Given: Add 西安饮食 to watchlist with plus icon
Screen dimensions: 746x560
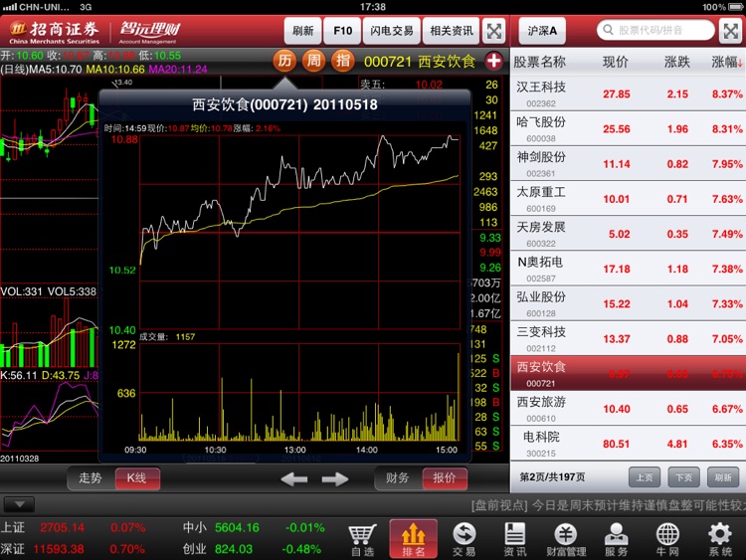Looking at the screenshot, I should click(493, 61).
